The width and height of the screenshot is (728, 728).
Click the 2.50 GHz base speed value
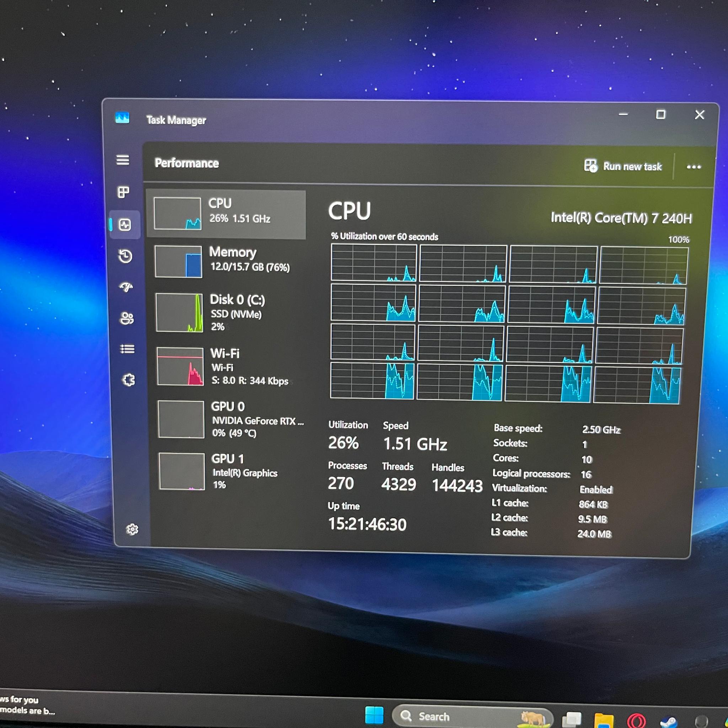(x=601, y=429)
